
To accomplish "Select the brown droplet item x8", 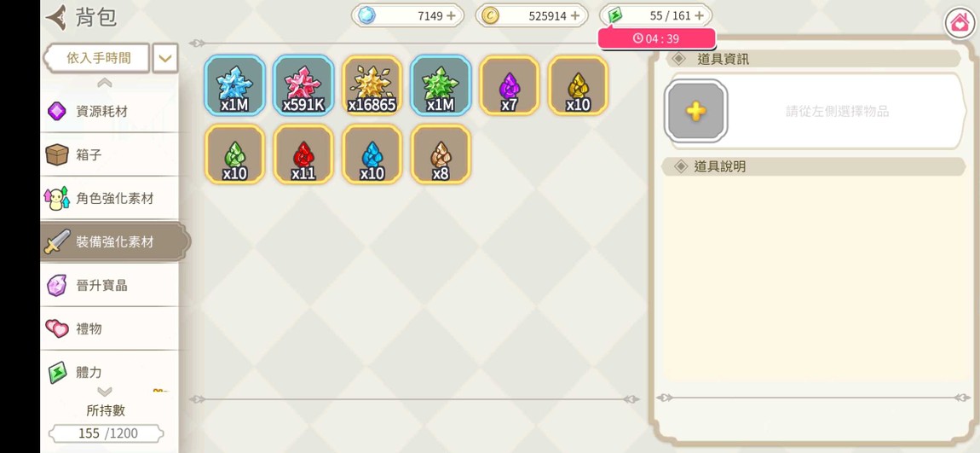I will (x=441, y=154).
